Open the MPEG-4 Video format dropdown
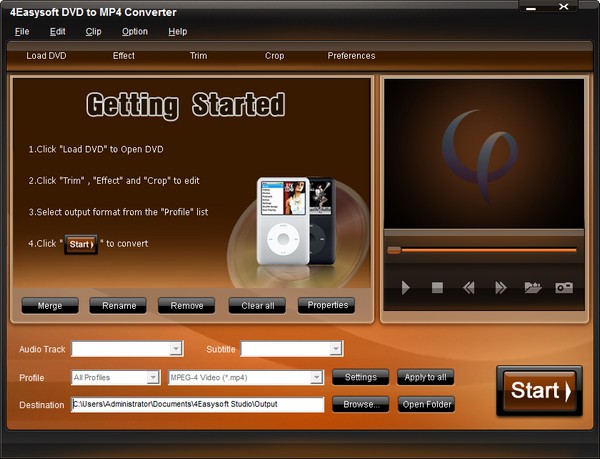The height and width of the screenshot is (459, 600). click(316, 377)
